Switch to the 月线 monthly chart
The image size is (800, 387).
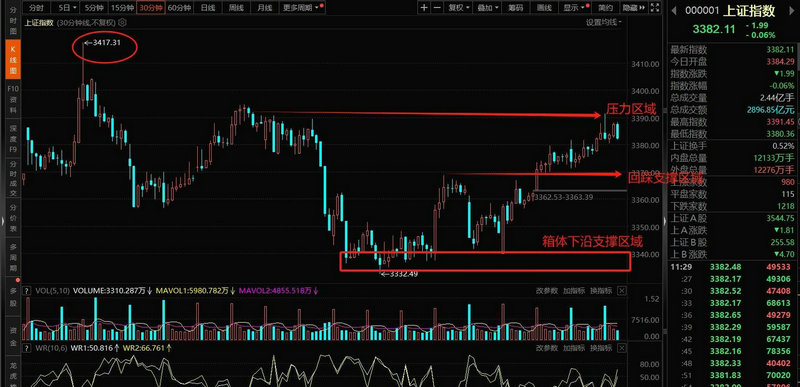(264, 8)
